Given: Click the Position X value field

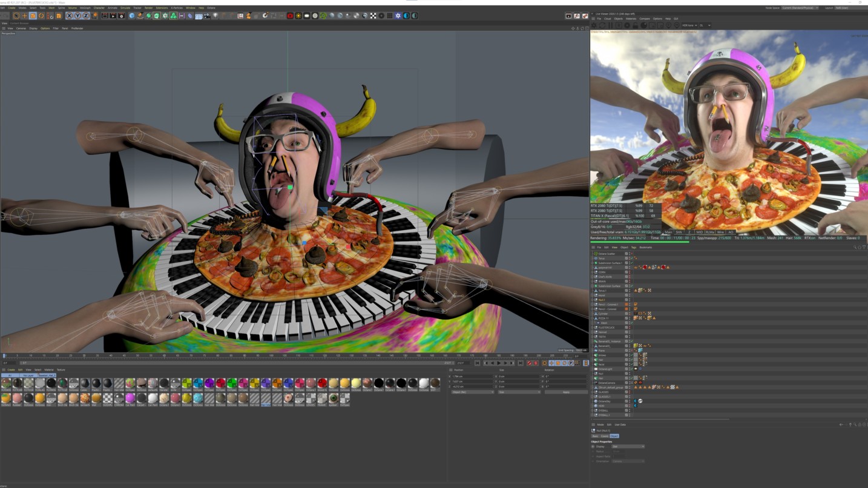Looking at the screenshot, I should click(x=472, y=377).
